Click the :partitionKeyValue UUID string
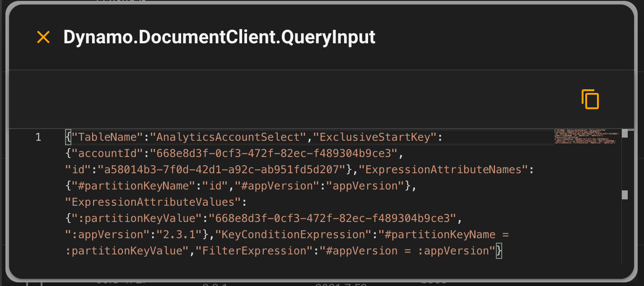The width and height of the screenshot is (644, 286). point(332,218)
